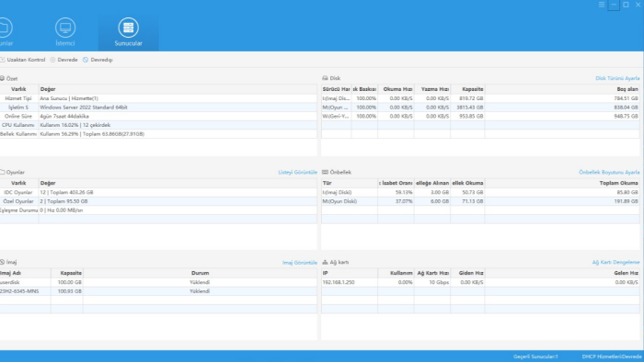Select the 192.168.1.250 network row
The width and height of the screenshot is (644, 362).
pos(480,282)
